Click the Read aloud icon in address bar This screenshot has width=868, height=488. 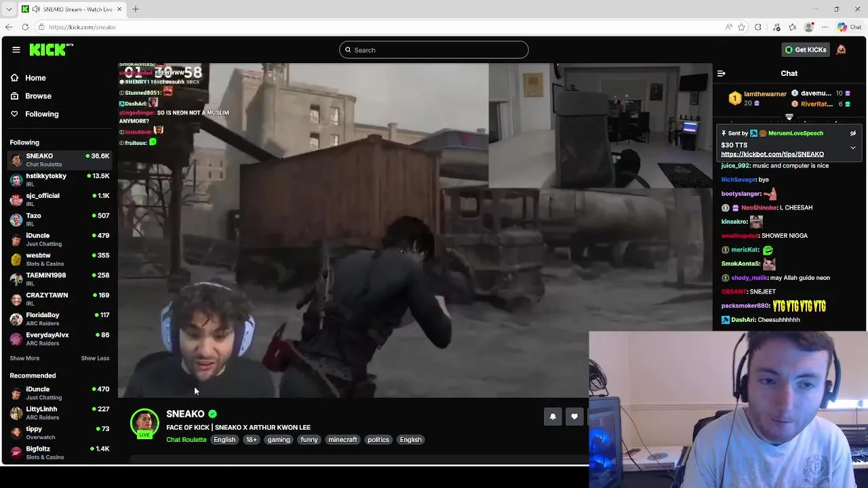[x=728, y=27]
